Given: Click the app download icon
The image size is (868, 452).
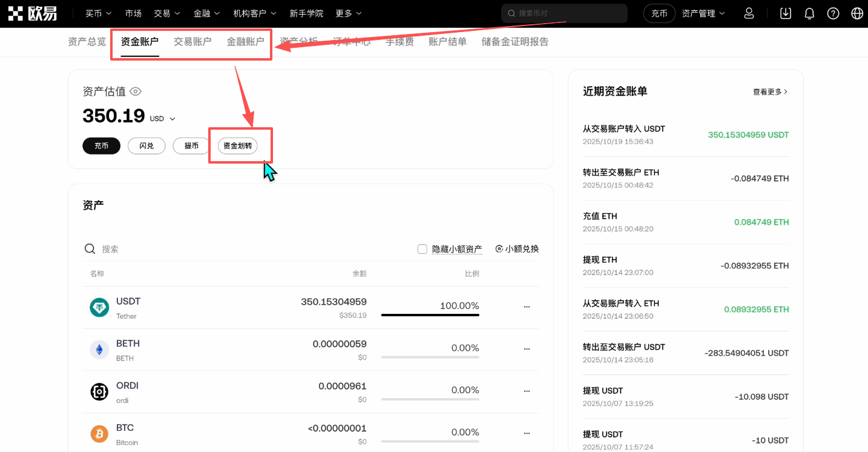Looking at the screenshot, I should point(785,13).
